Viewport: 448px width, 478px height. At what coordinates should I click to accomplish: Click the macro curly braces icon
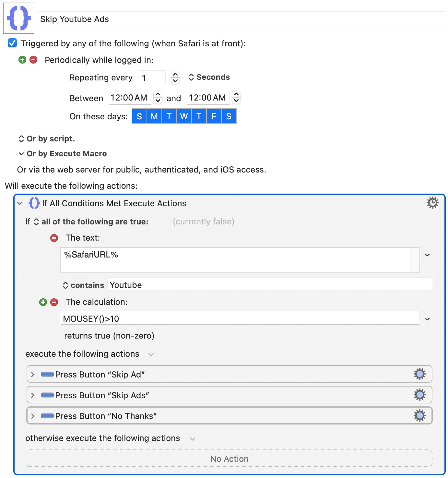[19, 18]
